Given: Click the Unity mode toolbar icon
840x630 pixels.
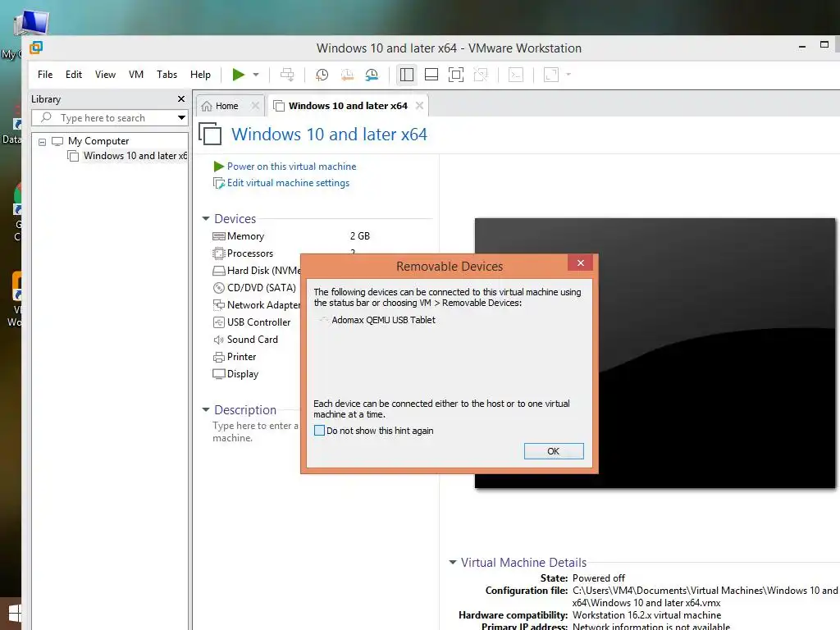Looking at the screenshot, I should pyautogui.click(x=481, y=75).
